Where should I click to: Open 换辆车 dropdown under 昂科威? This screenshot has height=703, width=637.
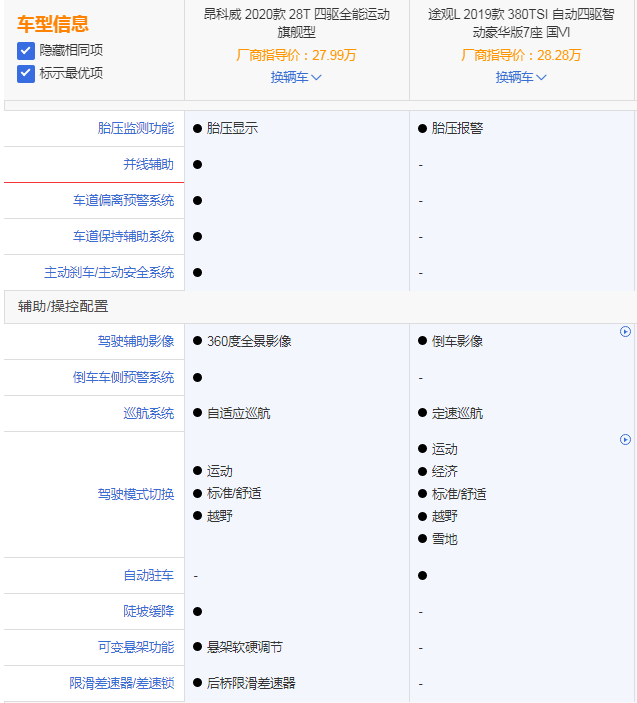[296, 77]
